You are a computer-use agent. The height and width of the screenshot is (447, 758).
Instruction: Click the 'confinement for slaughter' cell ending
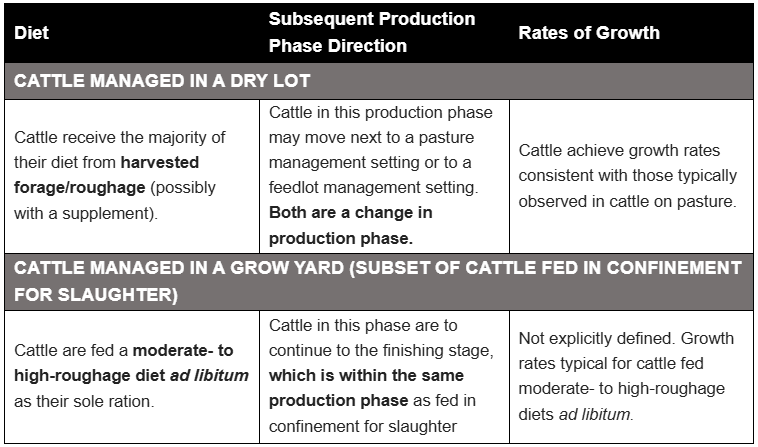tap(365, 423)
